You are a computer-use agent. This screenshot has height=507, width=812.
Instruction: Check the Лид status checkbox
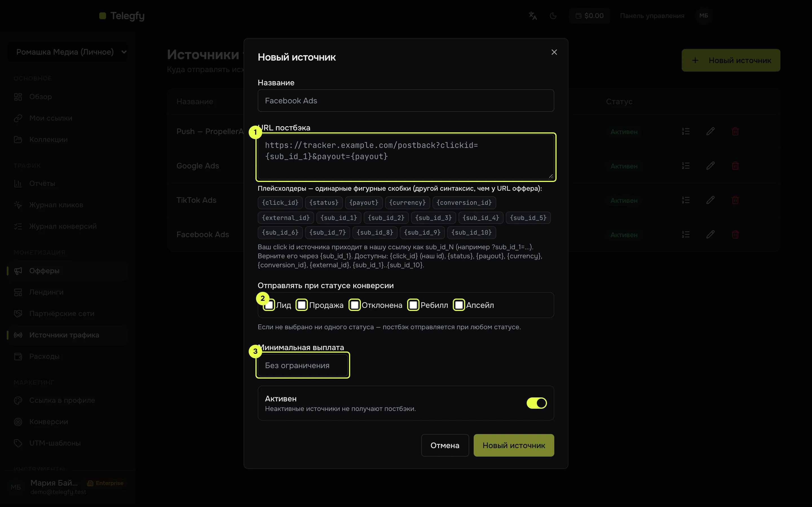coord(269,305)
